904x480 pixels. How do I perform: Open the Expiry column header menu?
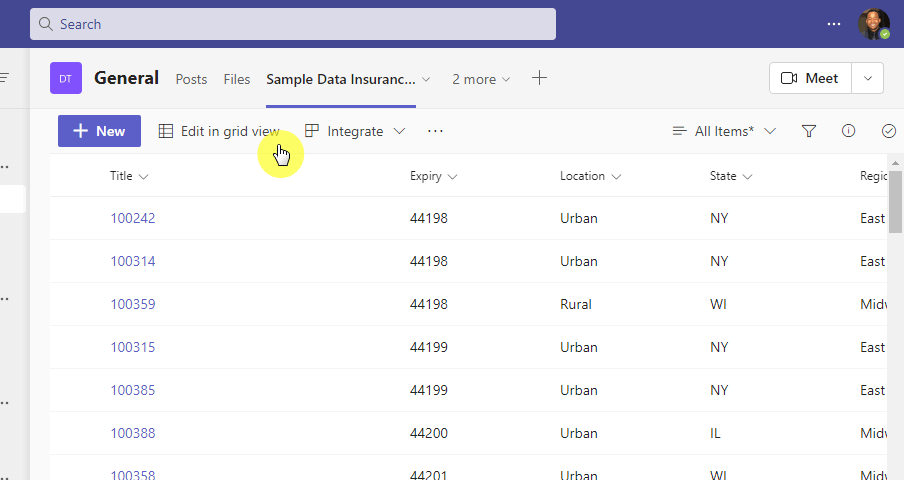[x=434, y=176]
